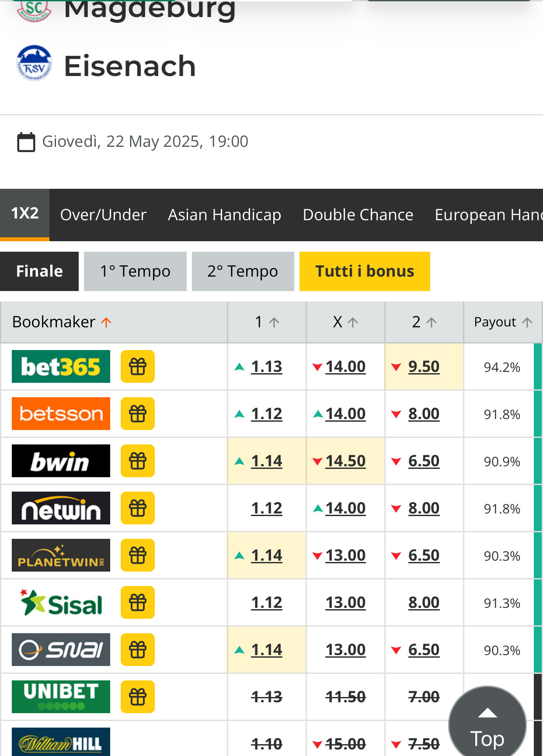Select the 1° Tempo filter

point(135,271)
